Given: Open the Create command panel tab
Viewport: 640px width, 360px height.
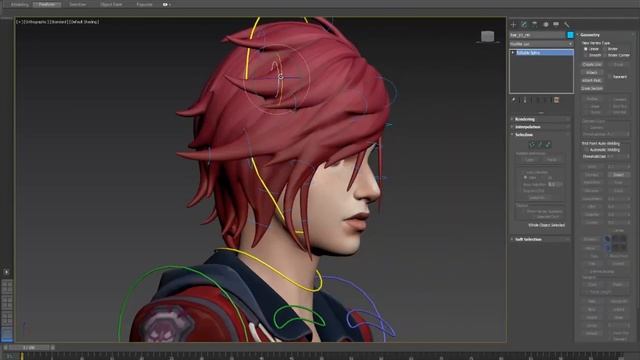Looking at the screenshot, I should [x=513, y=24].
